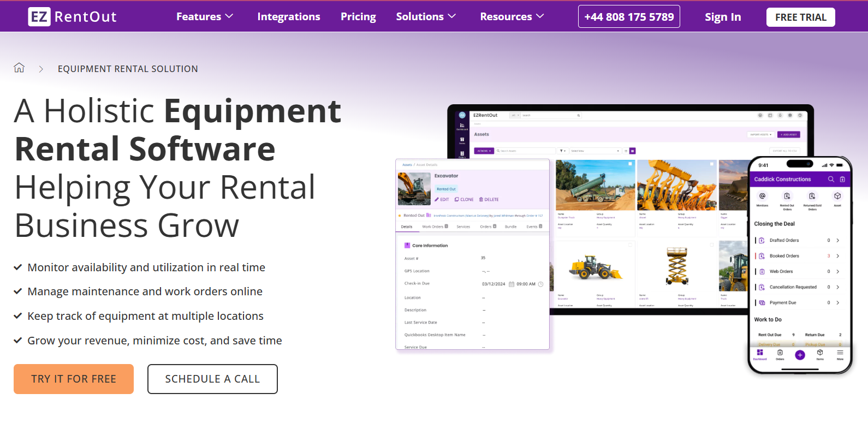
Task: Click the Check-in Due calendar icon
Action: [512, 284]
